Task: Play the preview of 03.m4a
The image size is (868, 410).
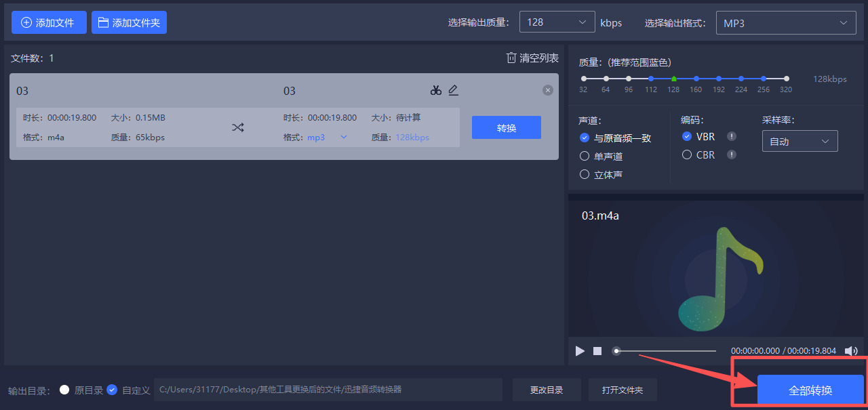Action: point(580,351)
